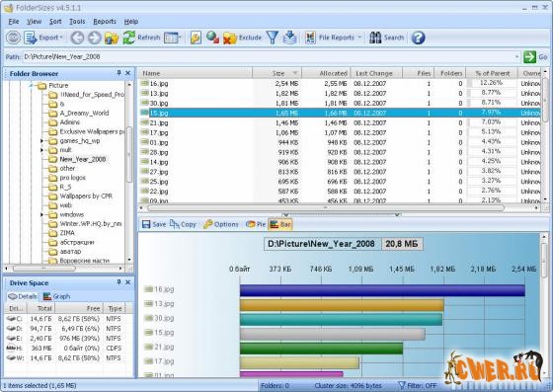
Task: Open the Path history dropdown
Action: tap(517, 56)
